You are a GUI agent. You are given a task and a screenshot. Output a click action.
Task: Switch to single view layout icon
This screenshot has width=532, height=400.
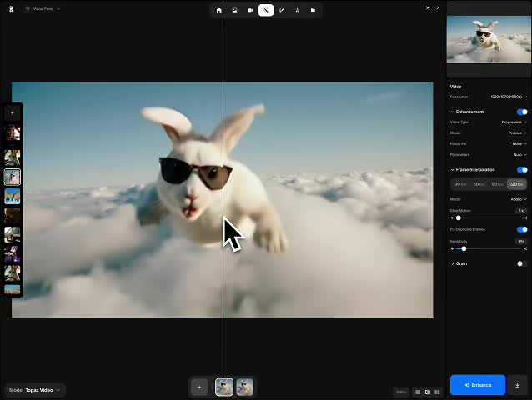(418, 392)
